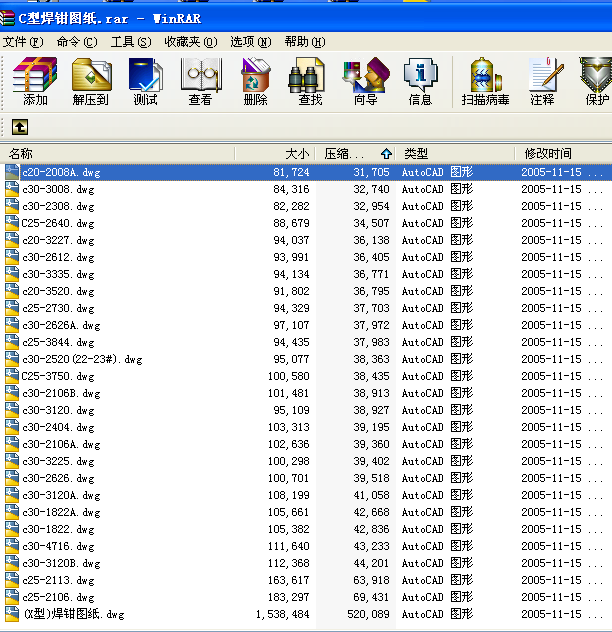Open the 命令(C) menu
Screen dimensions: 612x632
(77, 42)
